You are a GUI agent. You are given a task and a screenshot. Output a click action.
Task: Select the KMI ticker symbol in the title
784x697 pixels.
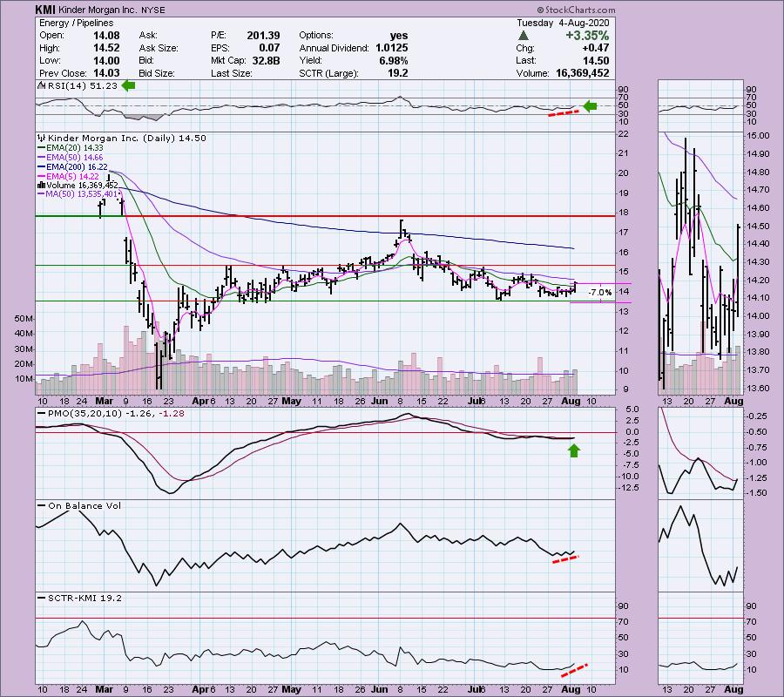tap(45, 10)
